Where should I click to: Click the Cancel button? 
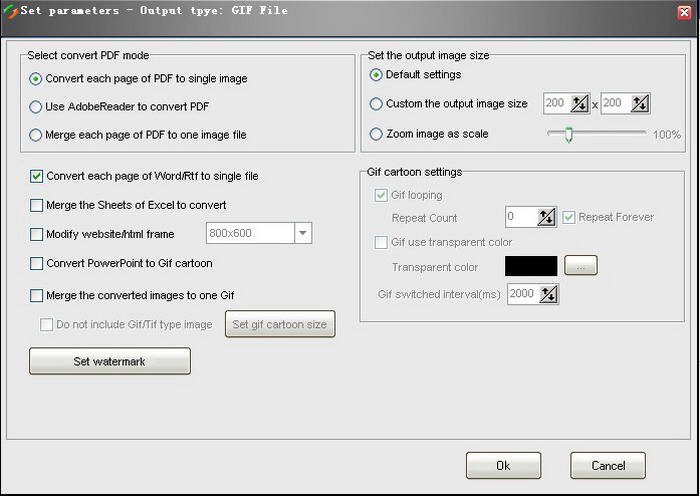[x=608, y=466]
